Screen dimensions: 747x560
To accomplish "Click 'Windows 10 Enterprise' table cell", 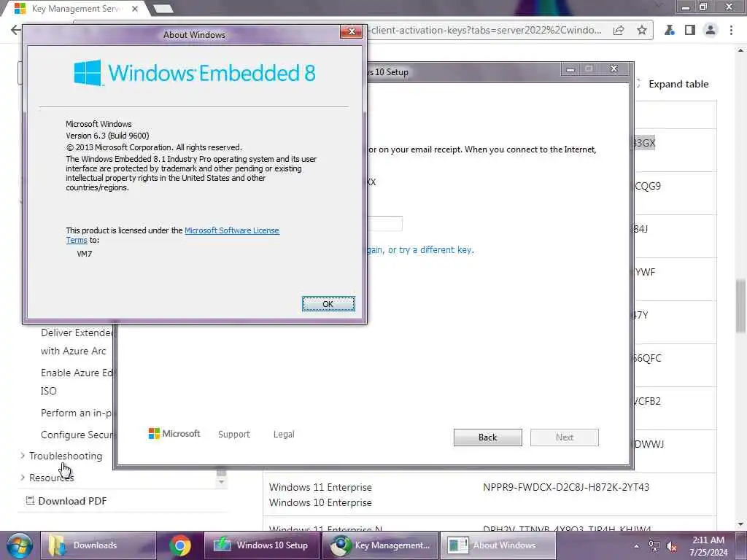I will tap(320, 502).
